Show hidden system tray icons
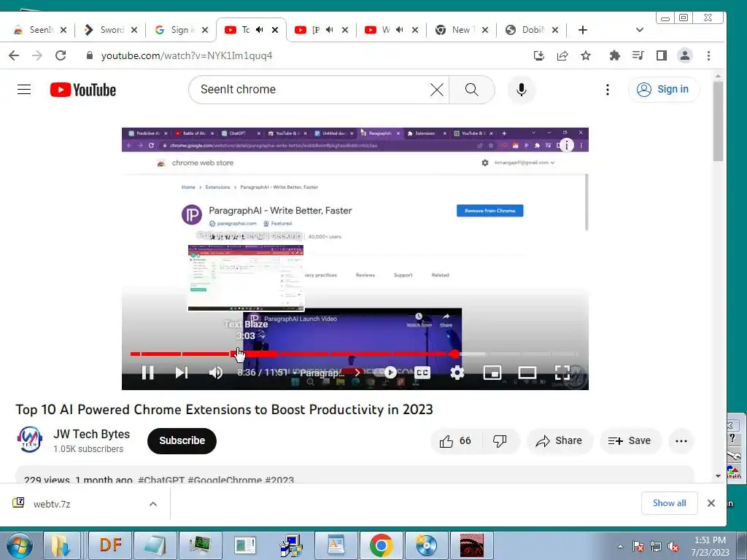The height and width of the screenshot is (560, 747). click(620, 546)
